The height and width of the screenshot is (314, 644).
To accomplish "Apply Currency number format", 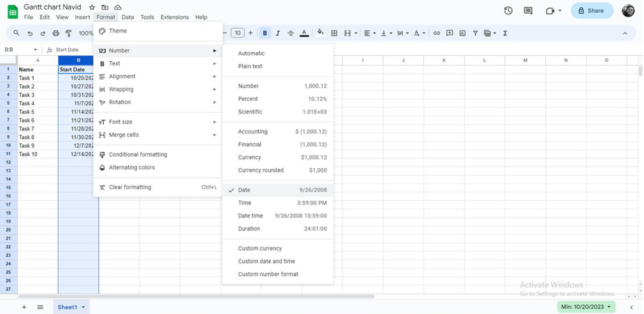I will coord(278,157).
